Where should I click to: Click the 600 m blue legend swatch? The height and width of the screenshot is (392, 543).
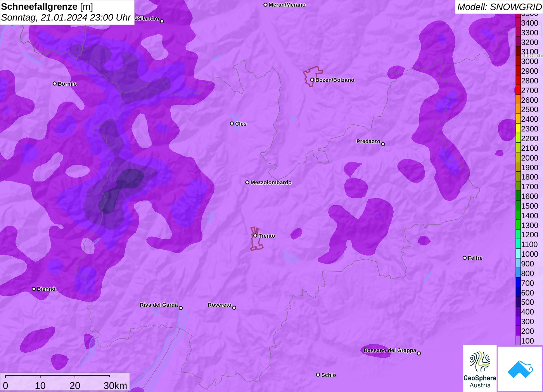518,293
